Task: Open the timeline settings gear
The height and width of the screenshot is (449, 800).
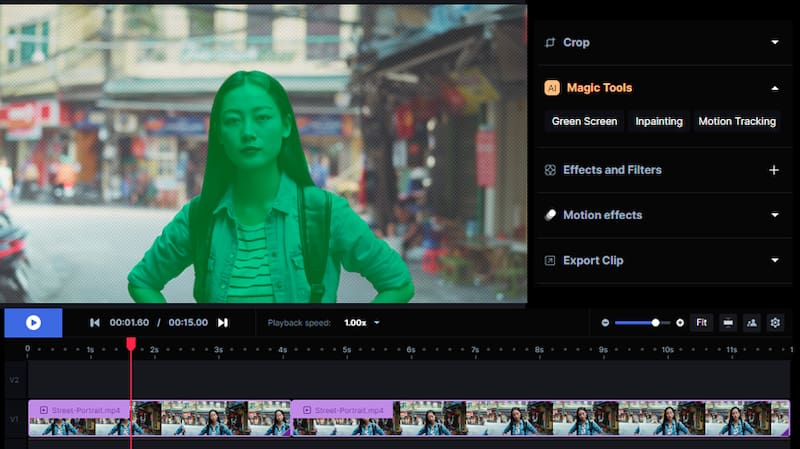Action: pyautogui.click(x=773, y=323)
